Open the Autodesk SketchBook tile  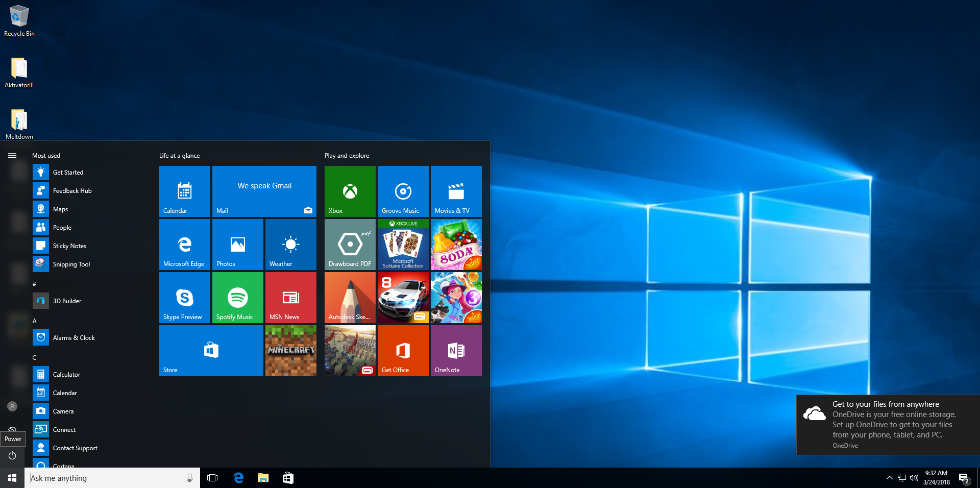click(350, 298)
